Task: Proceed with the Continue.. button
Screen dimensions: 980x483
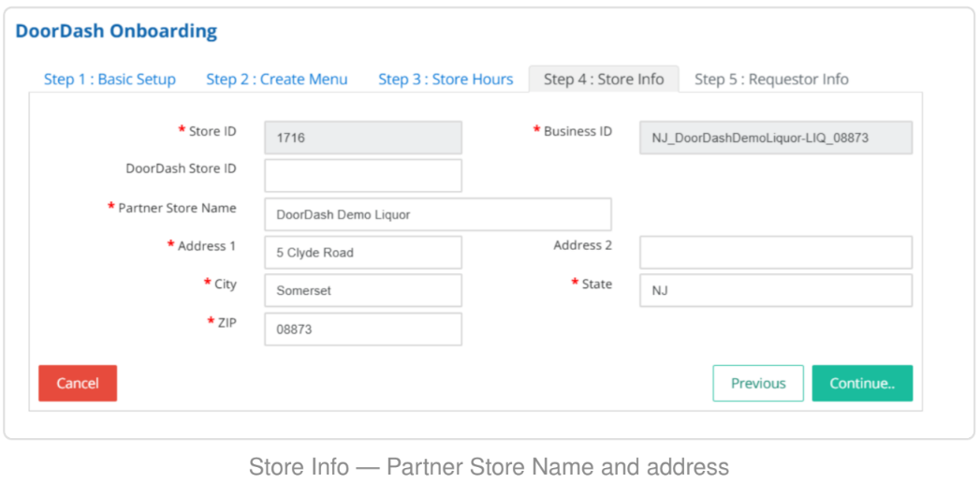Action: click(x=862, y=383)
